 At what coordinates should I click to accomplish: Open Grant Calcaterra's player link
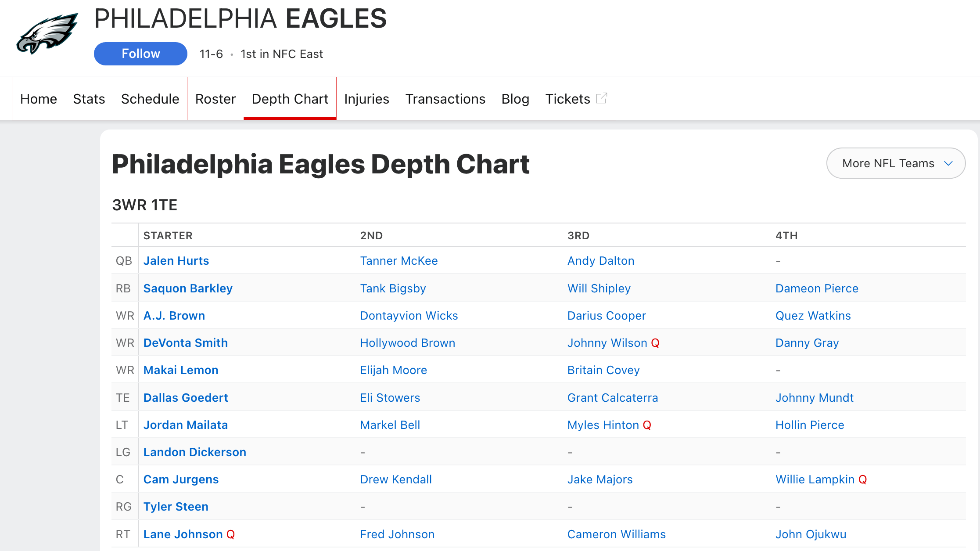[612, 398]
